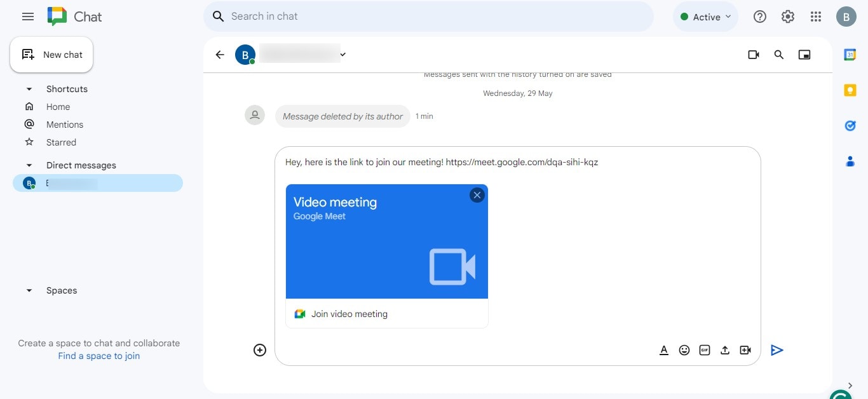Screen dimensions: 868x399
Task: Open the main menu hamburger icon
Action: click(28, 17)
